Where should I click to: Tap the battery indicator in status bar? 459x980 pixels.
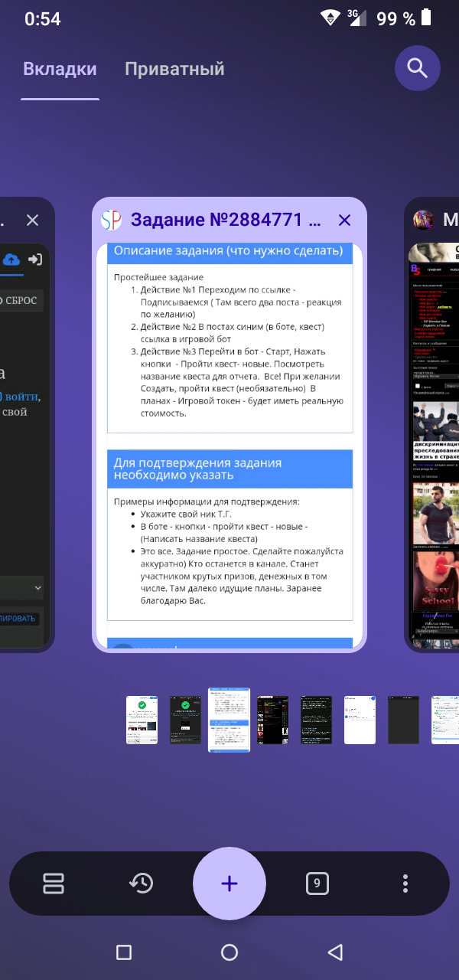pos(426,18)
